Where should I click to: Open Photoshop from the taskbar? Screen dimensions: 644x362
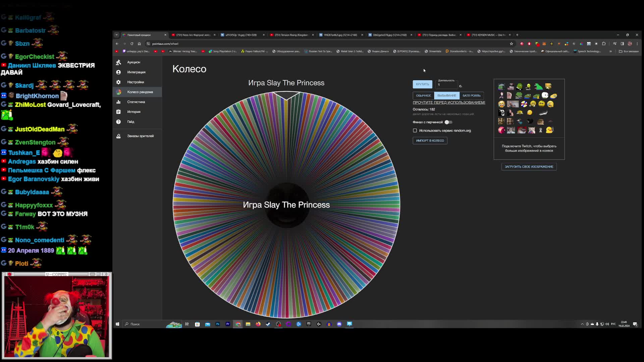pyautogui.click(x=218, y=324)
